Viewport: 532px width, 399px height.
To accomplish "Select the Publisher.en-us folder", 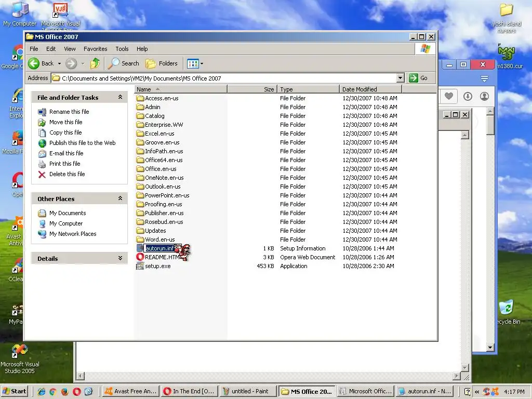I will (x=160, y=212).
